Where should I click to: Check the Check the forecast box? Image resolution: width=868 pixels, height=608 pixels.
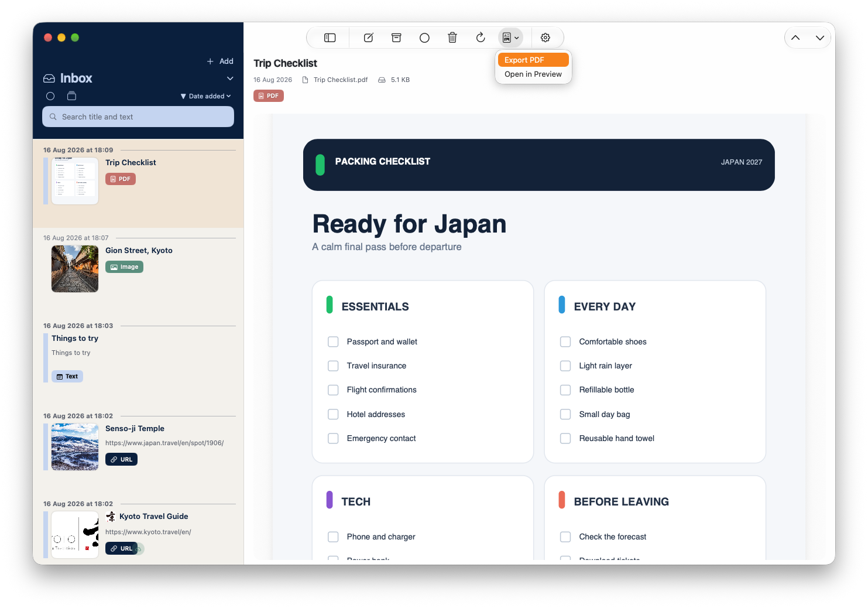point(565,537)
